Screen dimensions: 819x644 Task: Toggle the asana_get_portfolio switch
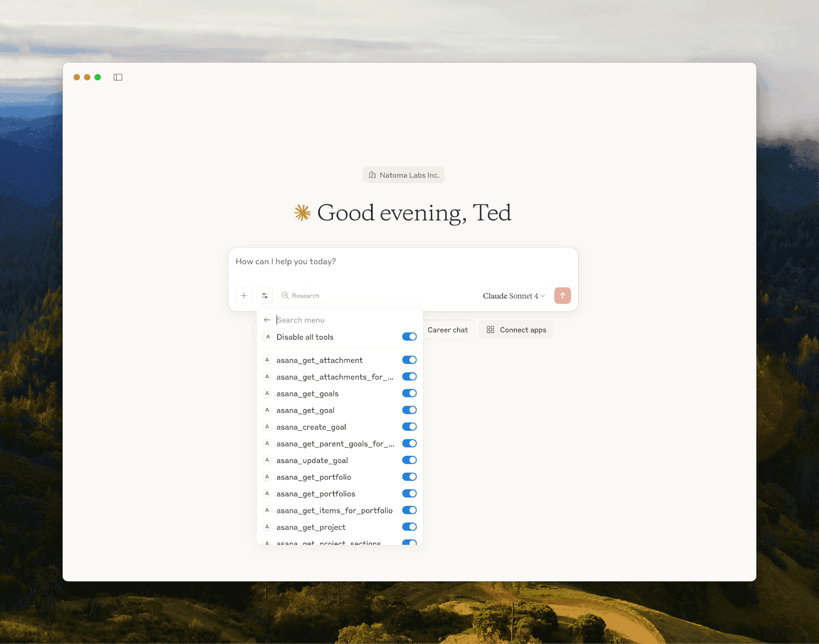409,477
